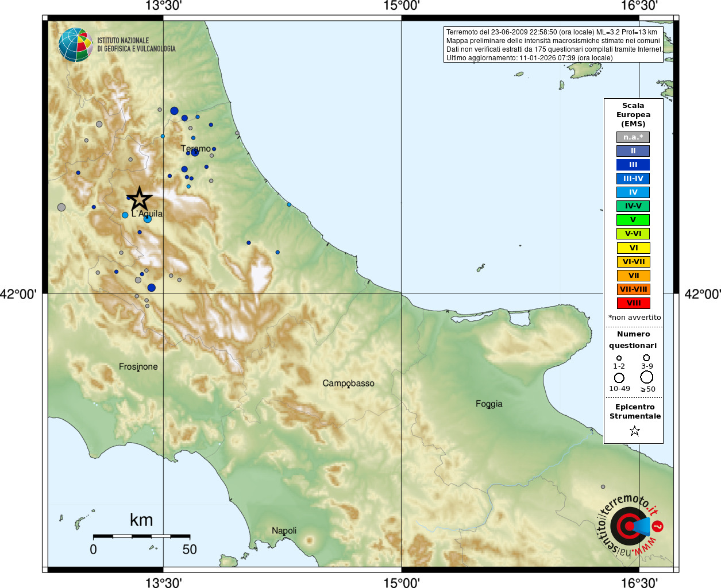Screen dimensions: 721x588
Task: Click the haisentitoilterremoto.it target logo
Action: coord(630,526)
